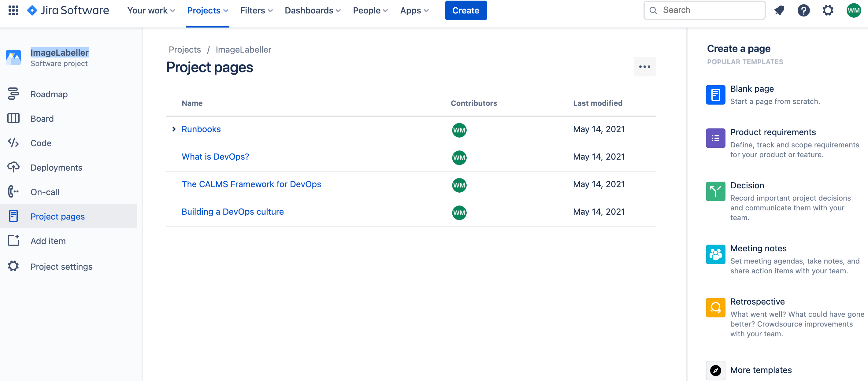The width and height of the screenshot is (868, 381).
Task: Click the On-call icon in sidebar
Action: pos(13,192)
